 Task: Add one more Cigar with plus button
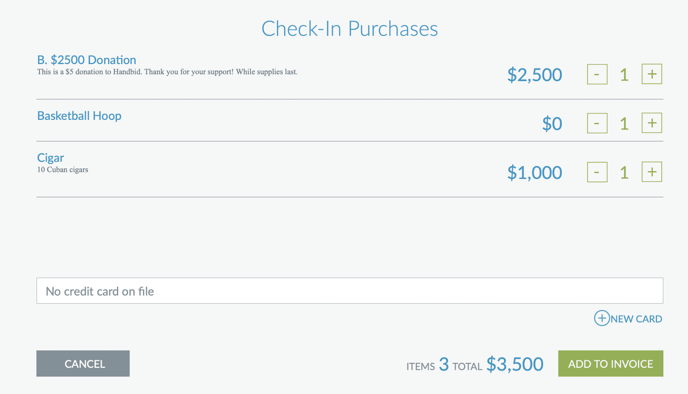click(652, 172)
